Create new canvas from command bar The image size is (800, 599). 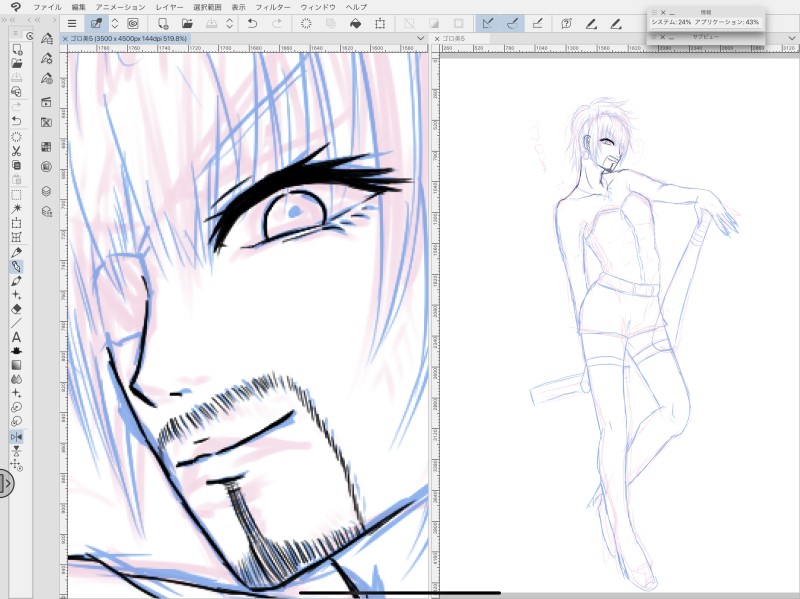(163, 23)
